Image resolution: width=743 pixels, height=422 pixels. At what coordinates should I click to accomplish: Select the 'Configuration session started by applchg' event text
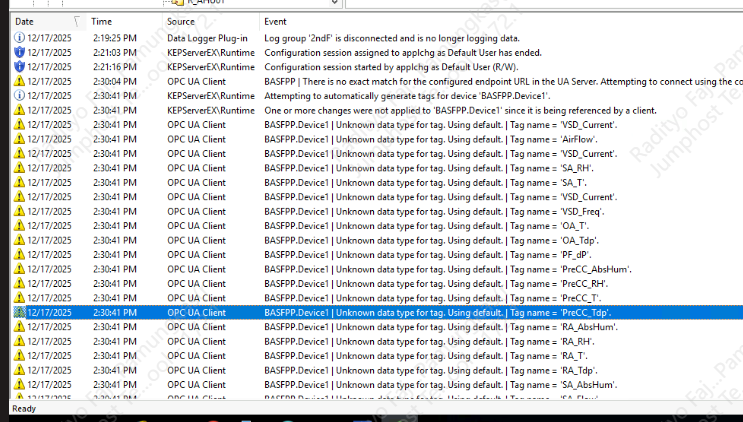point(391,67)
